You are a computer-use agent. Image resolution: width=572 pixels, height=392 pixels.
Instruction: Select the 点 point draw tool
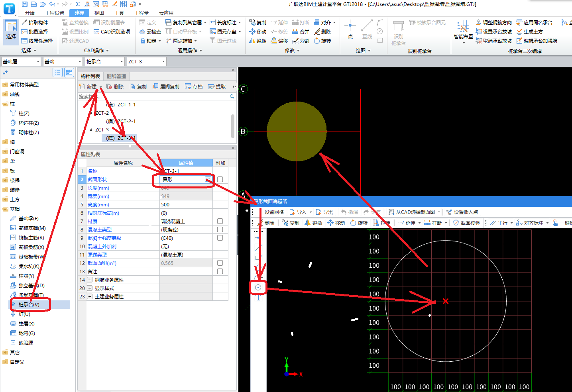coord(350,29)
